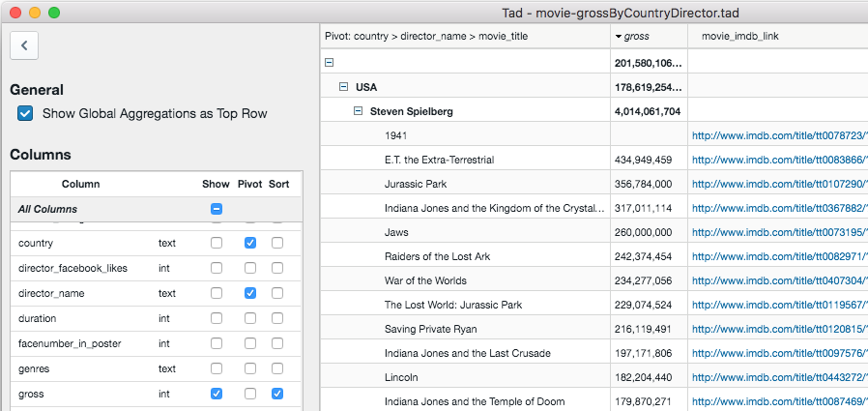The image size is (868, 411).
Task: Uncheck the Pivot checkbox for country
Action: 250,244
